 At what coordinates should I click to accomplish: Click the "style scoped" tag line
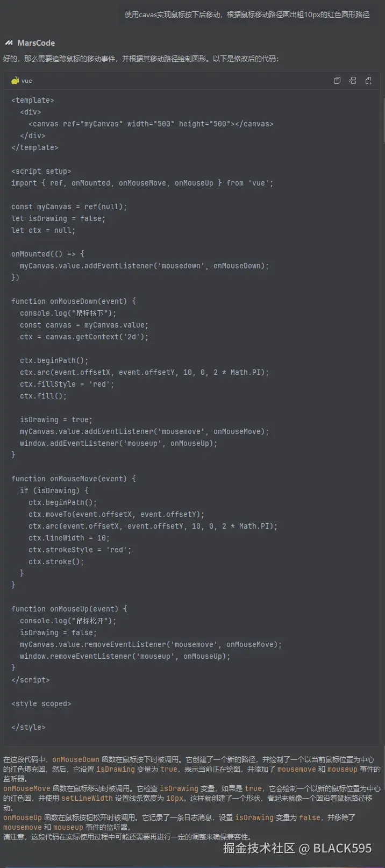tap(41, 703)
